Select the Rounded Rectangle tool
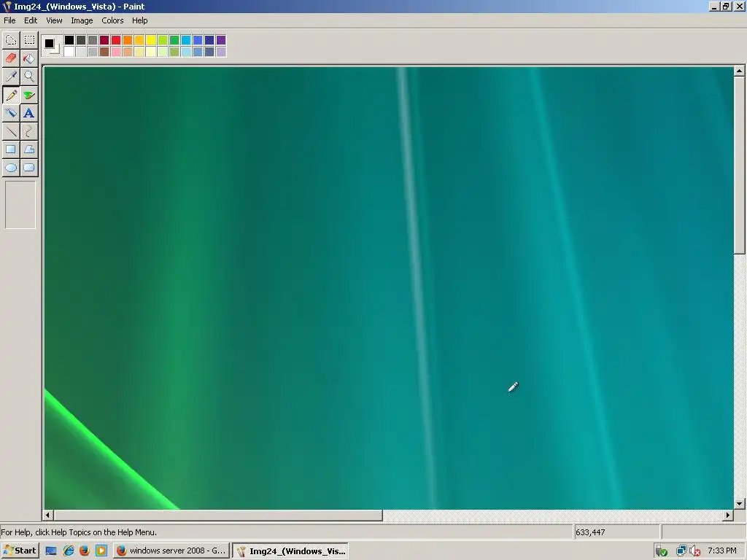Screen dimensions: 747x560 [x=29, y=168]
